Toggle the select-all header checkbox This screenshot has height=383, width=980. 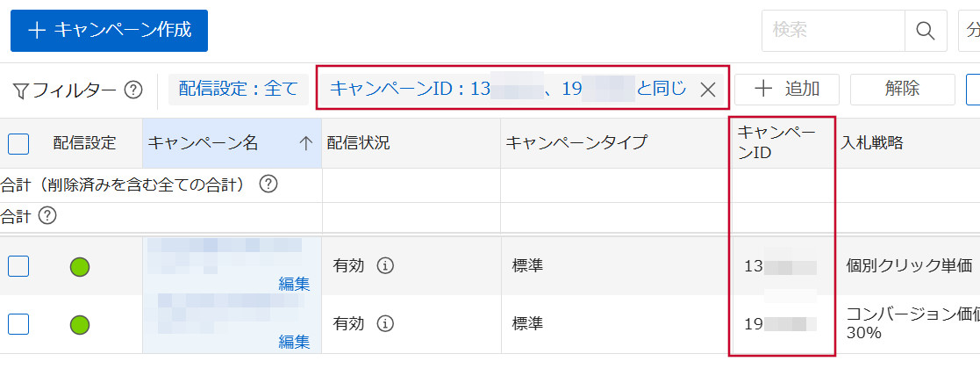(18, 143)
